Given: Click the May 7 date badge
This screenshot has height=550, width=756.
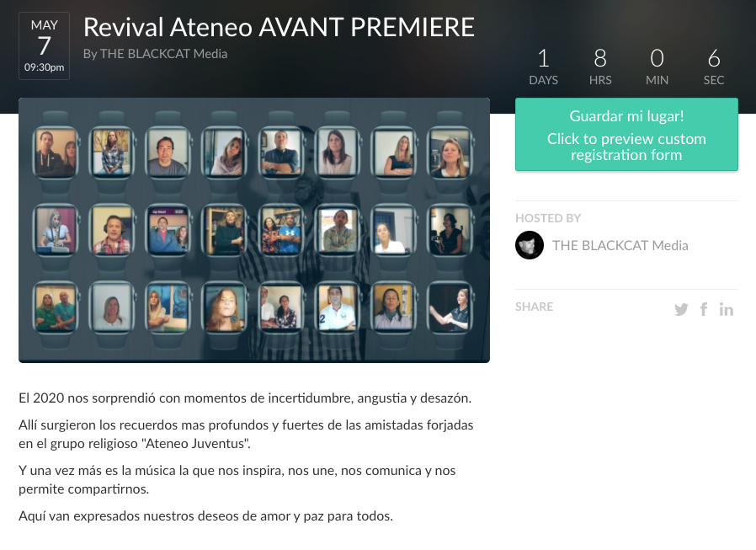Looking at the screenshot, I should pos(44,45).
